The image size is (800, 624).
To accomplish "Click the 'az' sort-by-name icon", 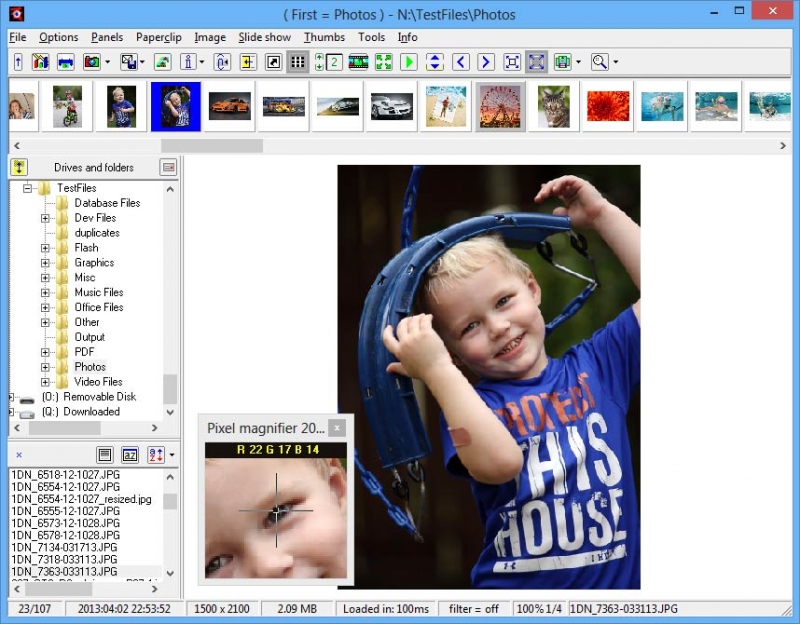I will click(x=130, y=455).
